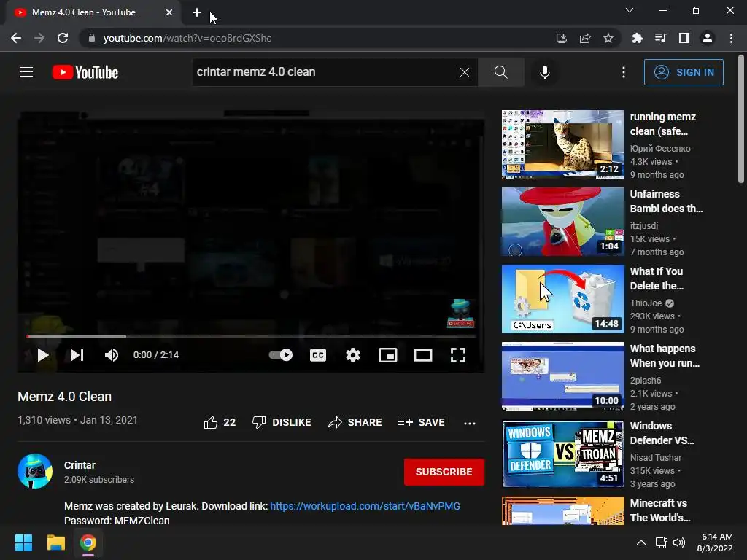Click the magnifier search button
This screenshot has width=747, height=560.
500,72
